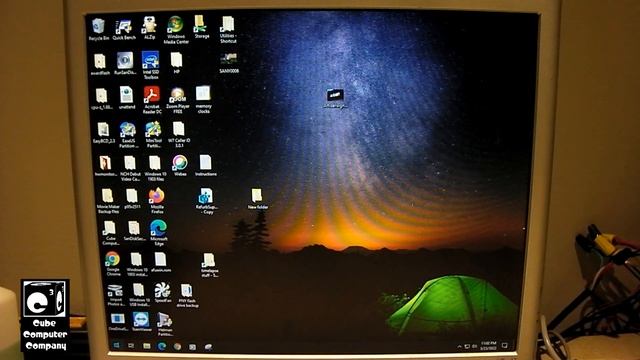Open the afuwin.rom file
The width and height of the screenshot is (640, 360).
(160, 262)
